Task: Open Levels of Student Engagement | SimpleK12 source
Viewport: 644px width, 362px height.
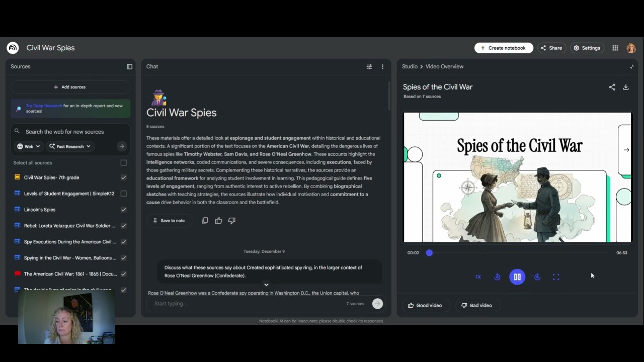Action: point(69,194)
